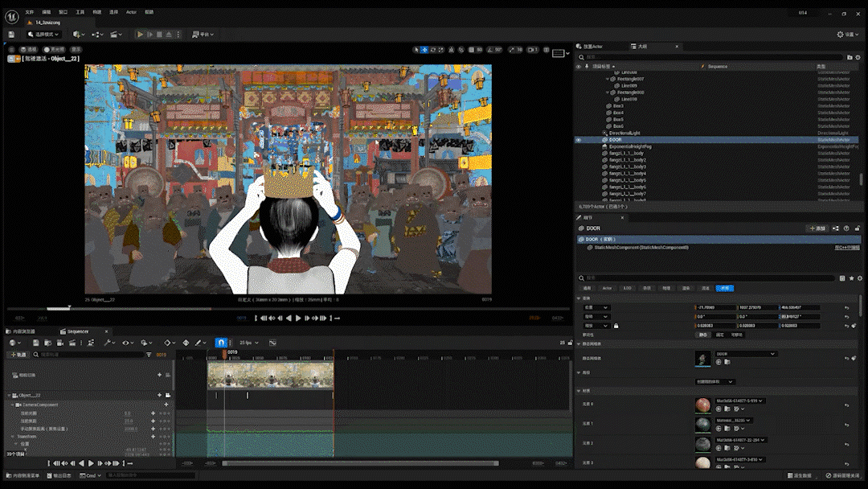Click Play in the viewport transport controls

pyautogui.click(x=298, y=318)
